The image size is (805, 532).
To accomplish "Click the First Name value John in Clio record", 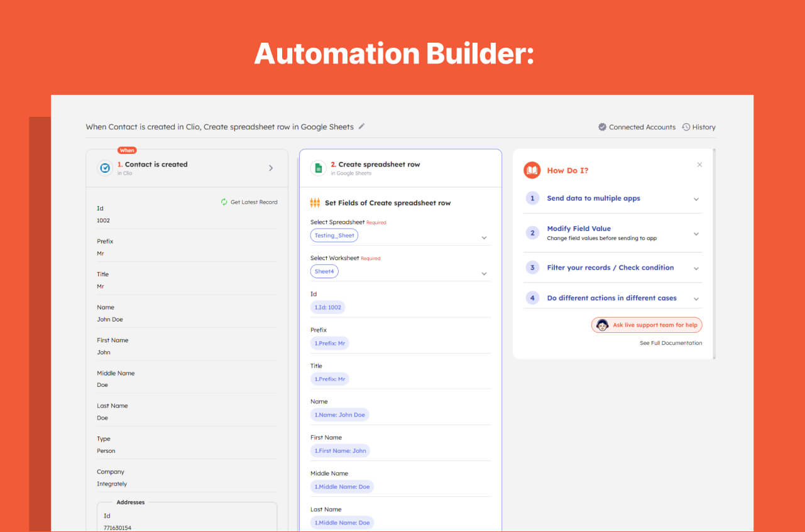I will [104, 352].
